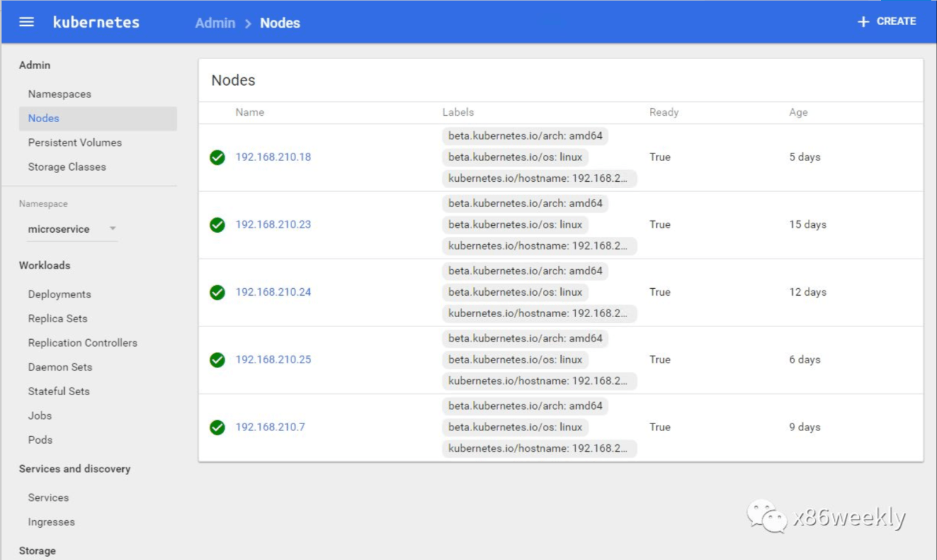Click arch: amd64 label of 192.168.210.24

[525, 271]
